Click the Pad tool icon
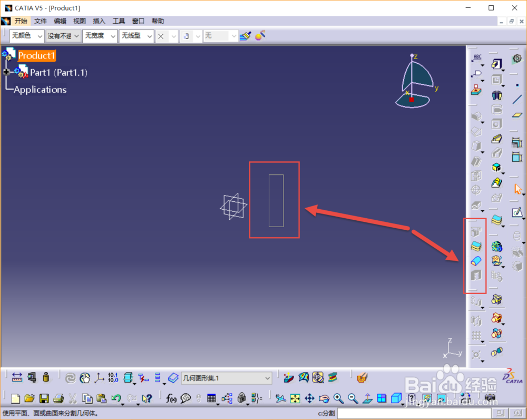Viewport: 527px width, 420px height. pyautogui.click(x=497, y=64)
